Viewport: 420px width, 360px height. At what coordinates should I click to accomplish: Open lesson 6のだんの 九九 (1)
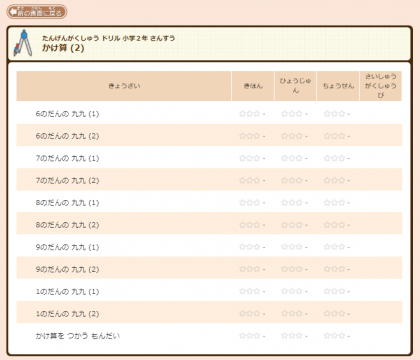pos(67,114)
